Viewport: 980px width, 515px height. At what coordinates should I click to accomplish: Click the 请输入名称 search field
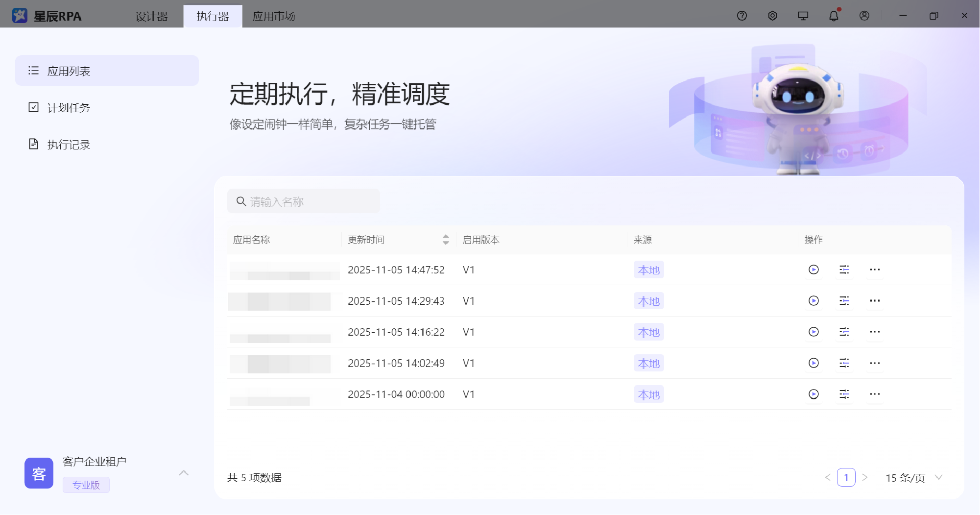(309, 201)
